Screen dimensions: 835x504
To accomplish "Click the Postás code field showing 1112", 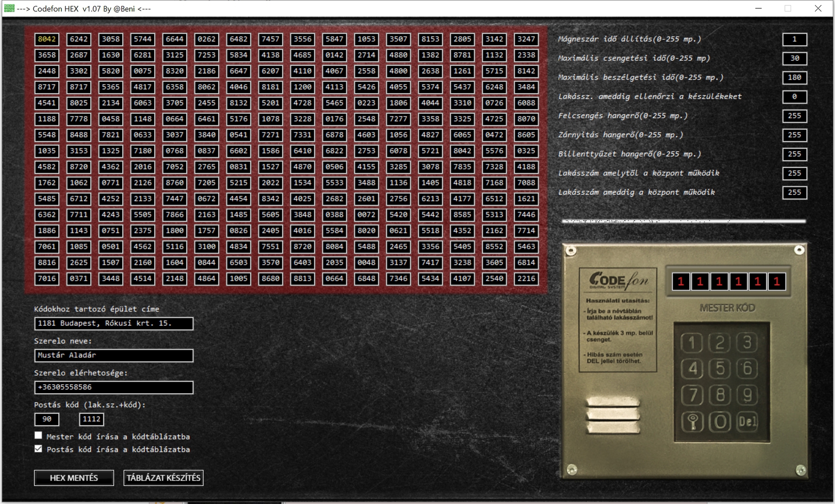I will (x=91, y=419).
